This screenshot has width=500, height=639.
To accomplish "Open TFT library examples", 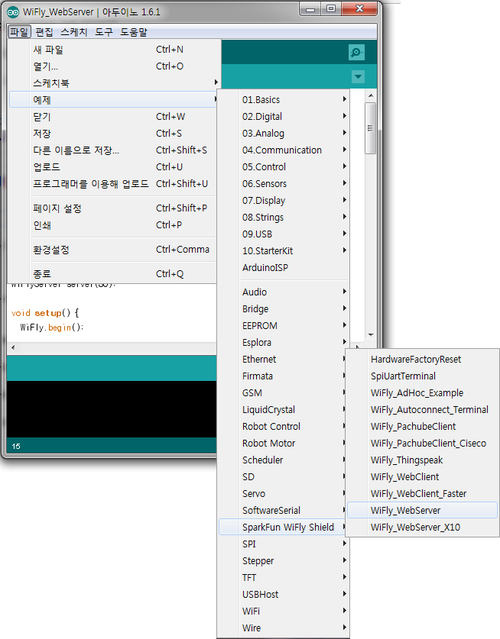I will 284,578.
